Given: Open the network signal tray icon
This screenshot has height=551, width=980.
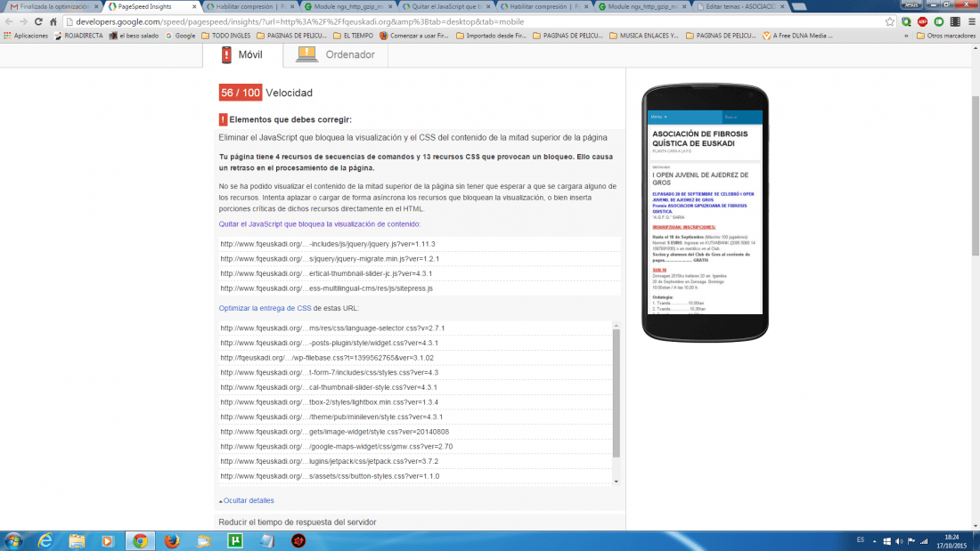Looking at the screenshot, I should coord(924,541).
